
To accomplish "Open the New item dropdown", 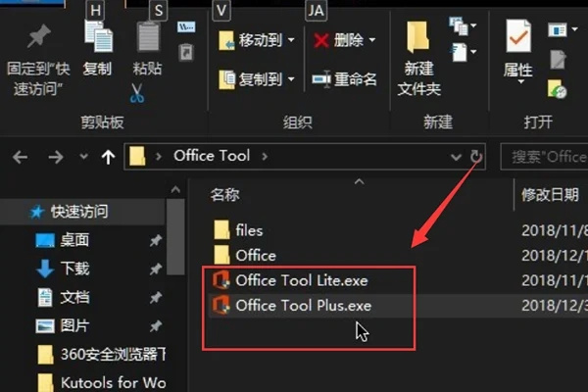I will point(464,25).
